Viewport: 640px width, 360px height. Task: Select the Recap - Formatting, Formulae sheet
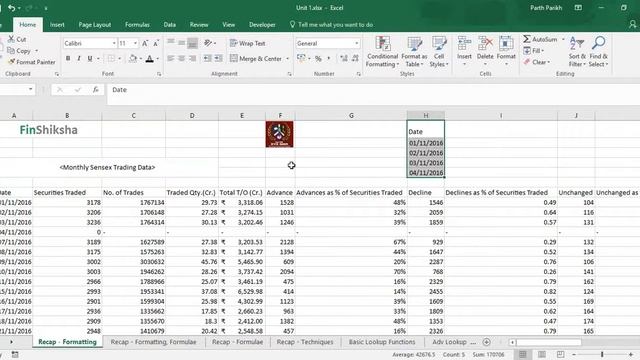tap(153, 342)
